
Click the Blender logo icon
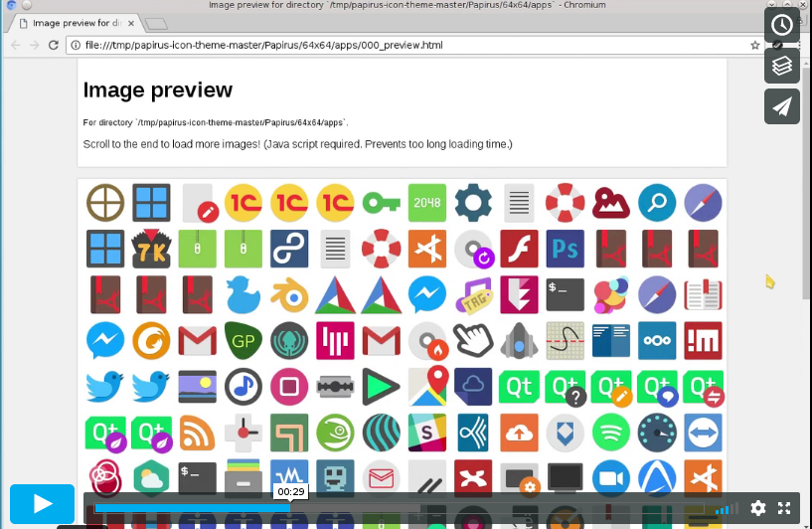point(289,294)
